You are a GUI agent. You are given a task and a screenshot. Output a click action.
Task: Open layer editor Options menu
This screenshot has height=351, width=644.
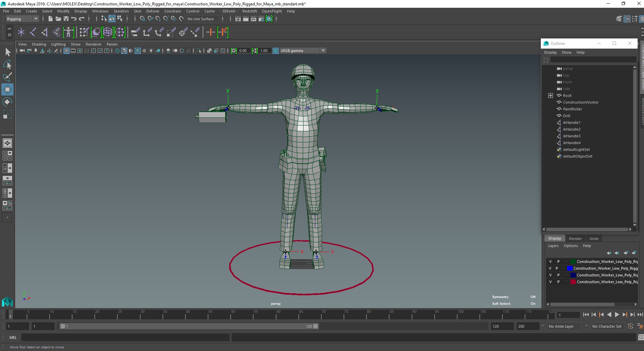coord(570,246)
